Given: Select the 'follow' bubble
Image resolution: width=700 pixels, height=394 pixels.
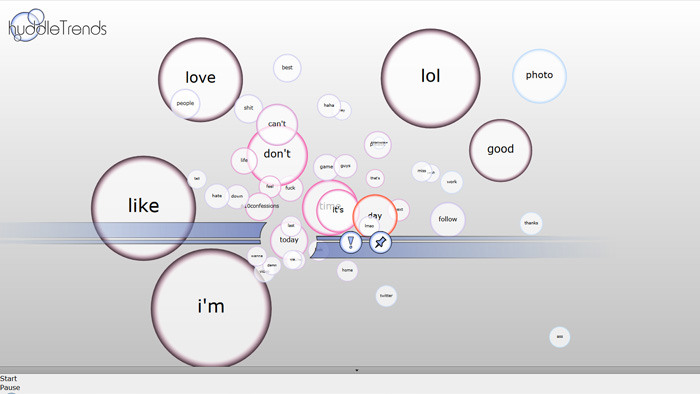Looking at the screenshot, I should [x=448, y=219].
